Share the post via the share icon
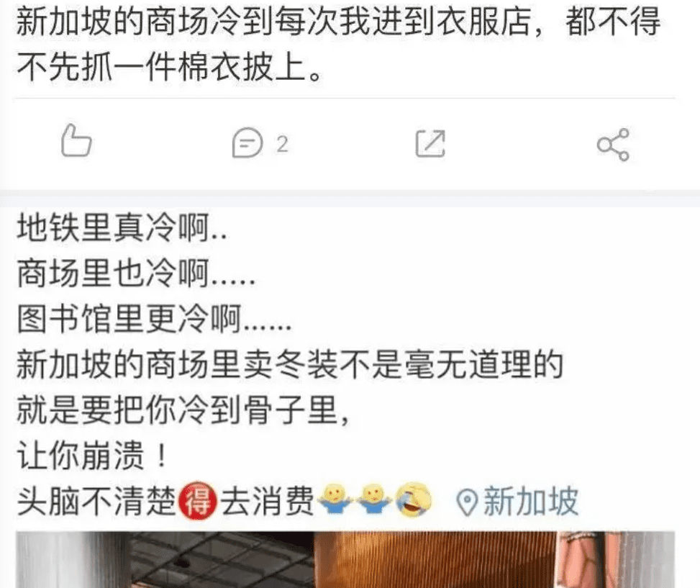700x588 pixels. (x=614, y=145)
